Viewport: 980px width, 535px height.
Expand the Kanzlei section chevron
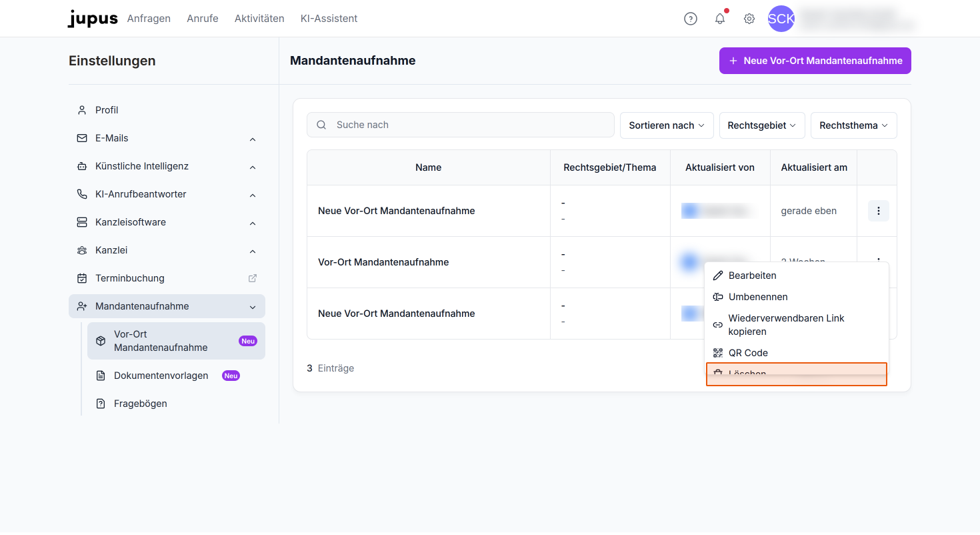[x=253, y=251]
